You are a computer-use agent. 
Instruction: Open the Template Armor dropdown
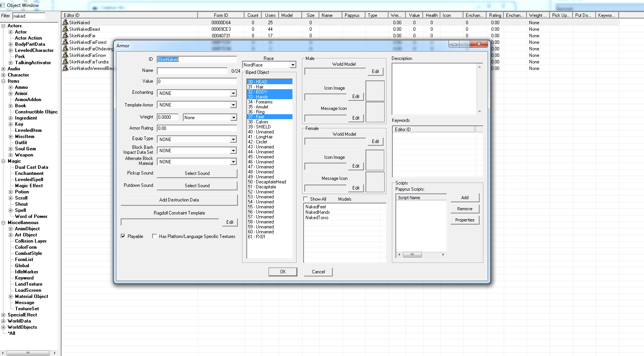tap(233, 105)
